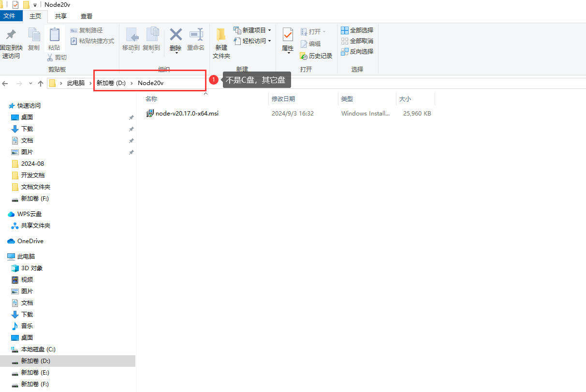Click OneDrive in navigation pane
The height and width of the screenshot is (392, 586).
pos(30,241)
